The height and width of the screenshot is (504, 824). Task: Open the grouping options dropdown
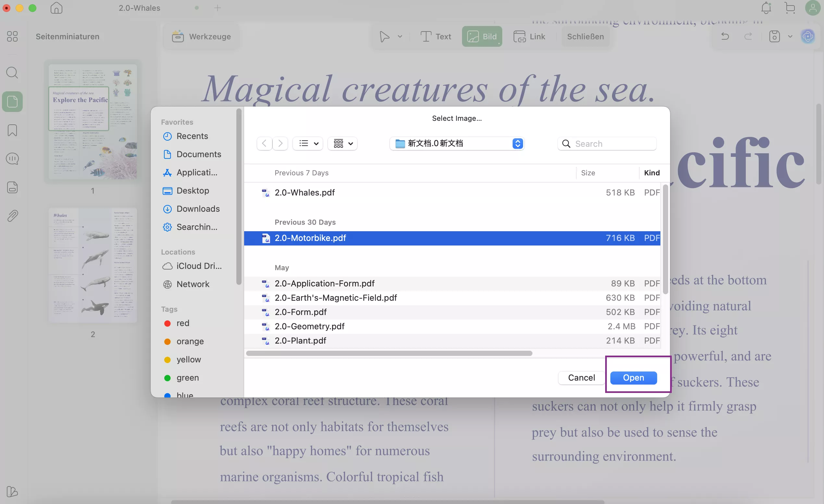(x=343, y=144)
